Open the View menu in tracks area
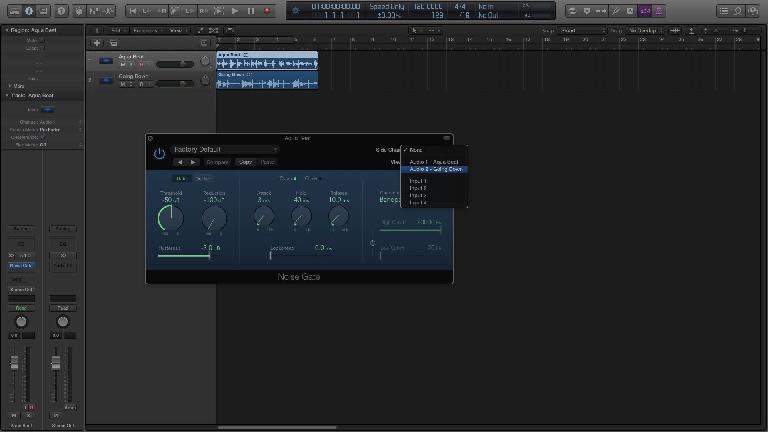 177,30
